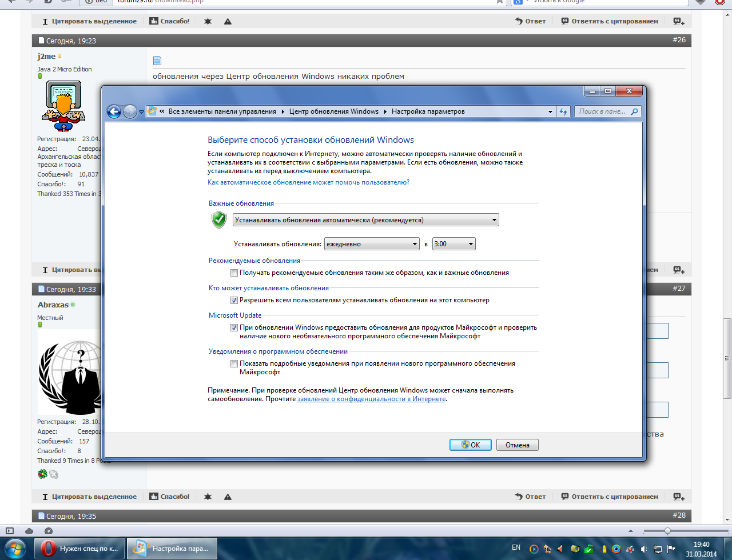Click the document icon in j2me's post
Screen dimensions: 732x560
coord(157,61)
